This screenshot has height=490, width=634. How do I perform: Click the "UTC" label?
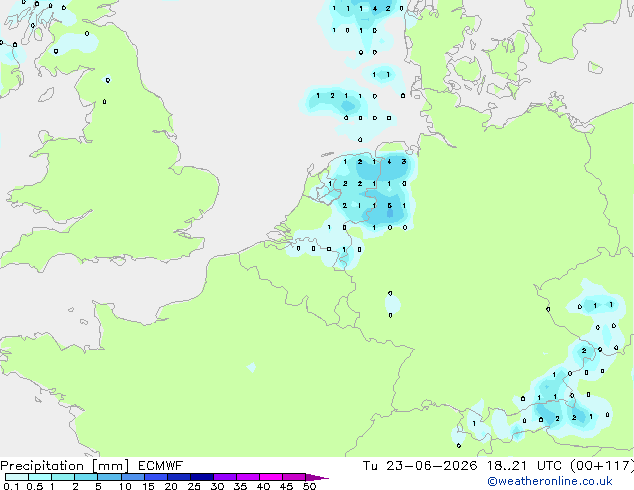(549, 466)
